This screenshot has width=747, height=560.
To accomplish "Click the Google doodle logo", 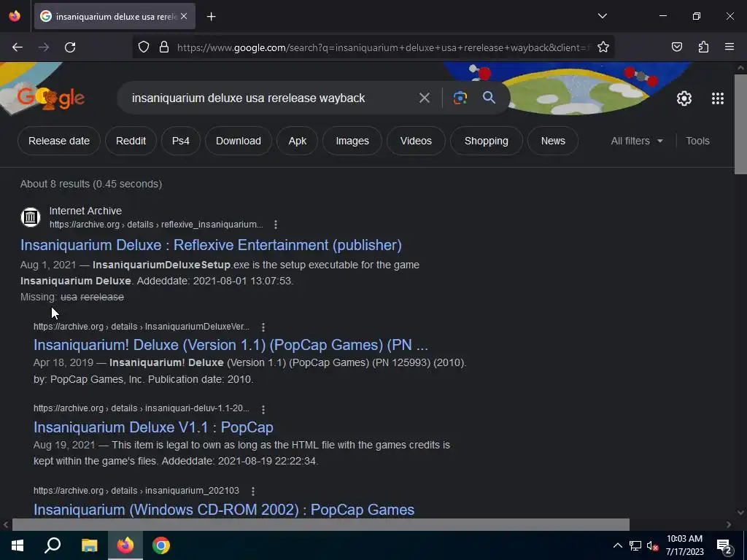I will point(51,98).
